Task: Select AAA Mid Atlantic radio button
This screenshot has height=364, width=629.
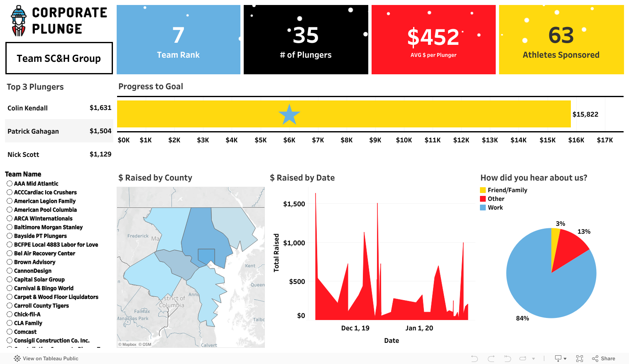Action: 10,183
